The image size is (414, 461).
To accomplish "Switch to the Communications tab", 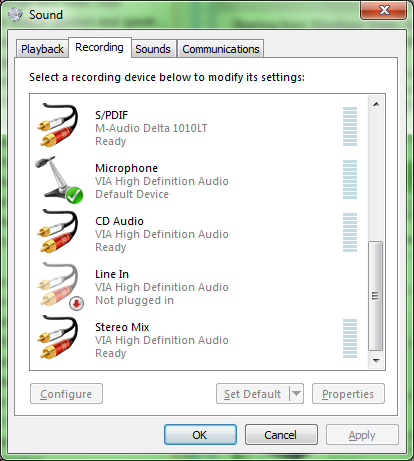I will (x=221, y=49).
